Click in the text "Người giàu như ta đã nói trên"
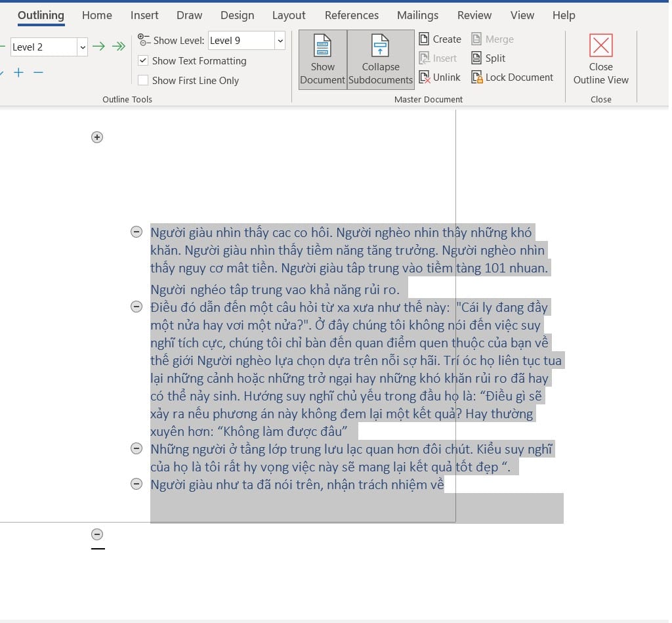The width and height of the screenshot is (672, 623). [236, 484]
